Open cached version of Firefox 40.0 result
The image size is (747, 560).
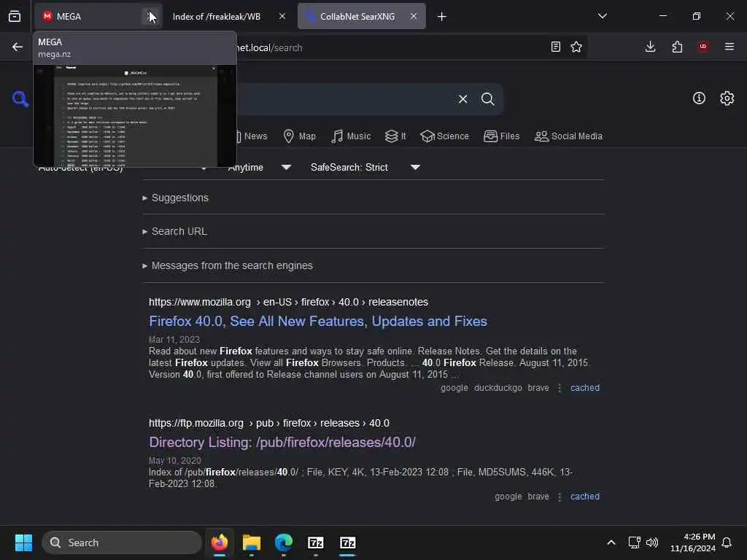(584, 388)
